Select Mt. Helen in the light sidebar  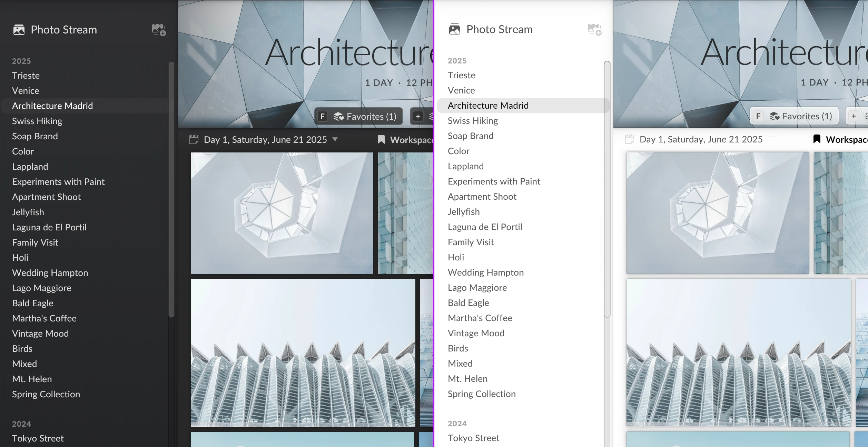pos(468,379)
